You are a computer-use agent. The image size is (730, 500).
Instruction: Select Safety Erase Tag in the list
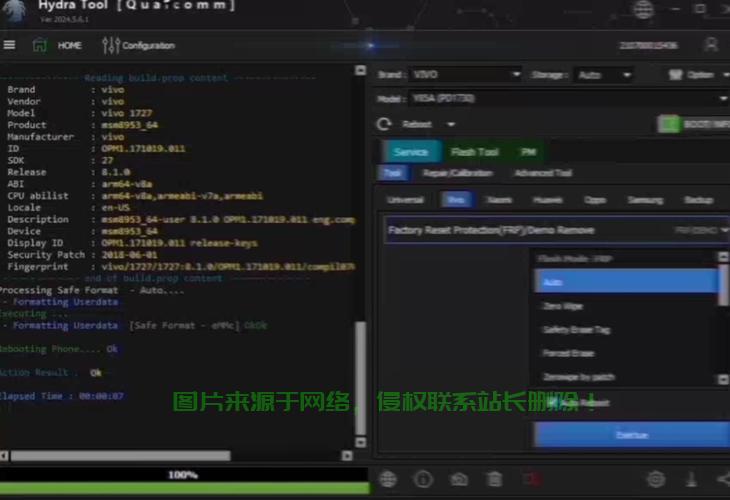(626, 330)
